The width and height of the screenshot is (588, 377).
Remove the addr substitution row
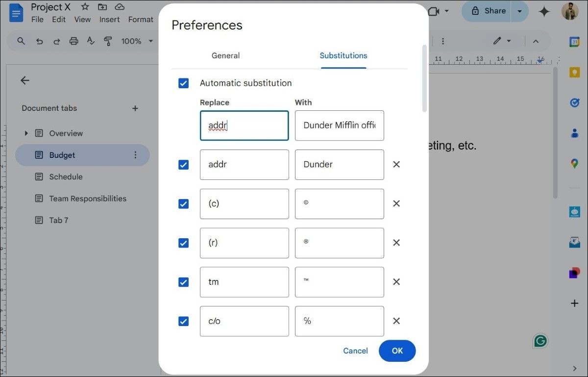tap(396, 164)
